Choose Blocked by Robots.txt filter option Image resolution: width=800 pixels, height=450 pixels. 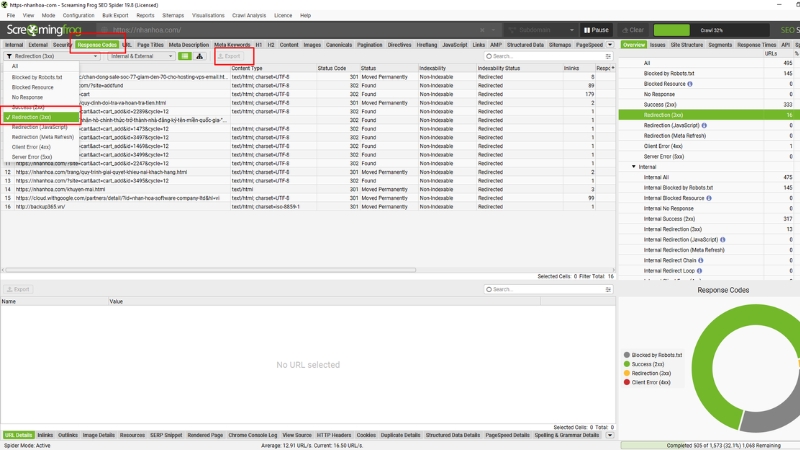[41, 77]
